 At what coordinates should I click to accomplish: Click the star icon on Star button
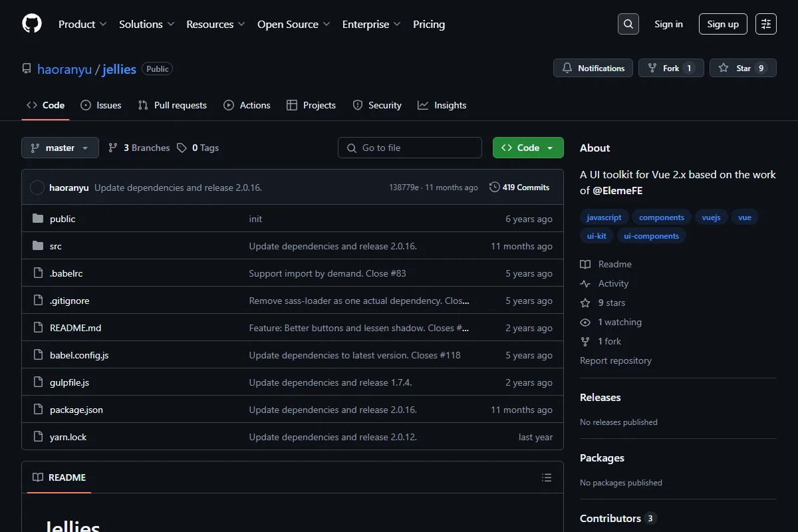tap(724, 68)
